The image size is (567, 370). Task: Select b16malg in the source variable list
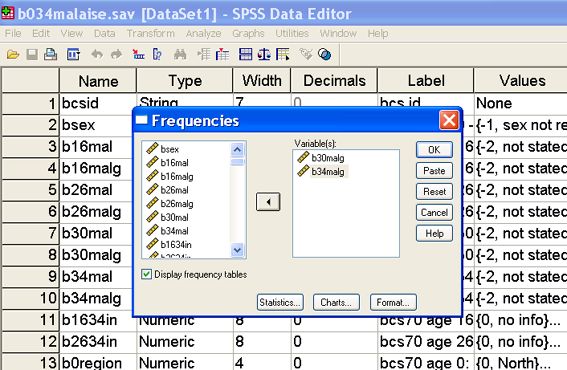(177, 176)
